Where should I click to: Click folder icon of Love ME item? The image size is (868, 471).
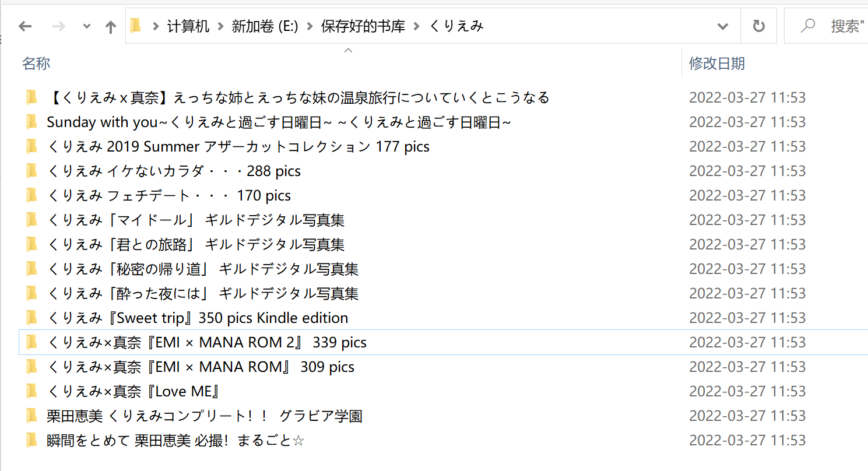click(32, 391)
